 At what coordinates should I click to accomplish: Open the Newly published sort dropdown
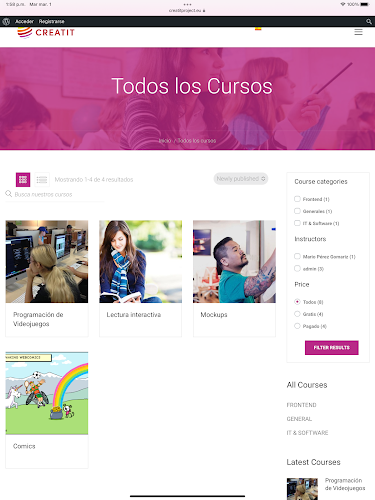(x=241, y=179)
